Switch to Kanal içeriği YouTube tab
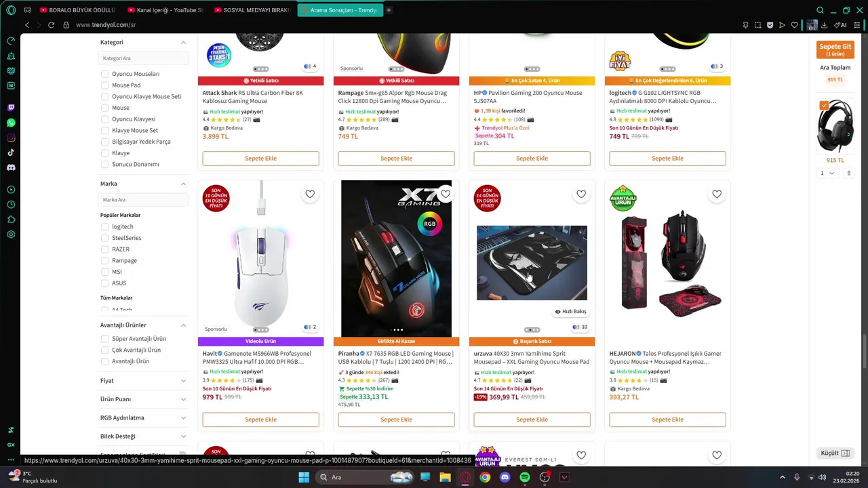This screenshot has height=488, width=868. tap(170, 10)
